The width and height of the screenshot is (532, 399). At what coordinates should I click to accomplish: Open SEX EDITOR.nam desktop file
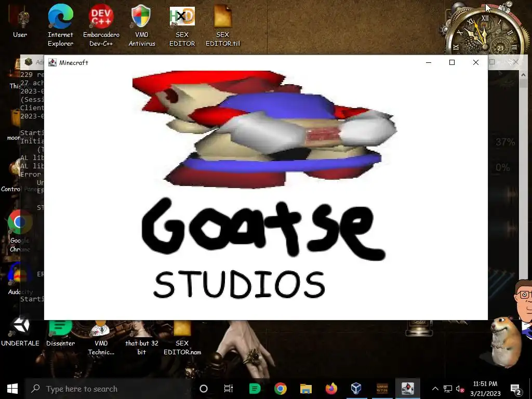[182, 338]
